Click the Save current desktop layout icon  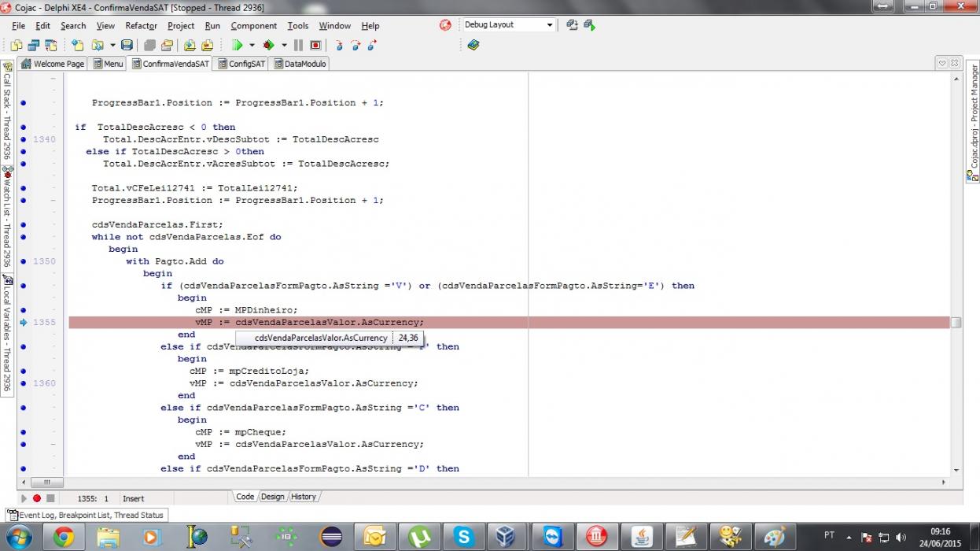tap(572, 25)
